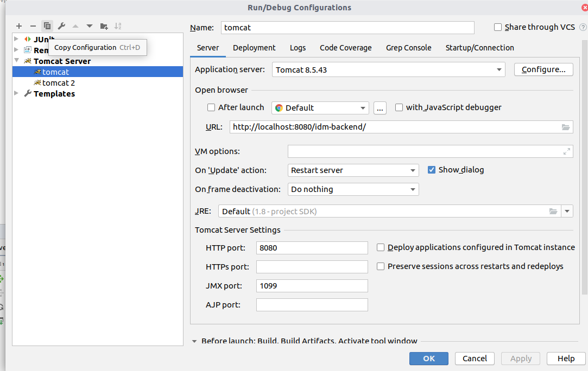Click the OK button
The height and width of the screenshot is (371, 588).
[428, 359]
